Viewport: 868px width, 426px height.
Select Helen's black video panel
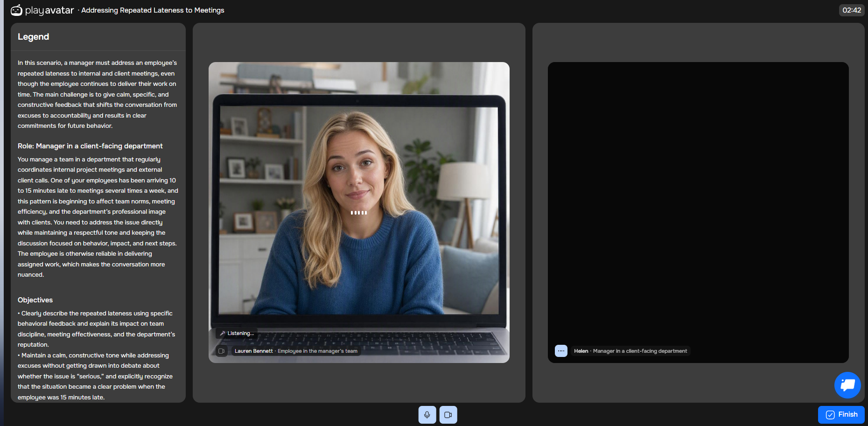point(698,212)
